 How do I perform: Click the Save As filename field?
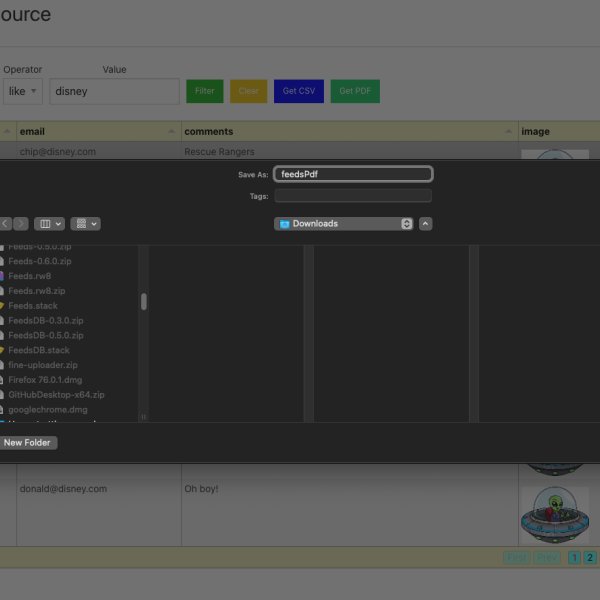[x=353, y=174]
